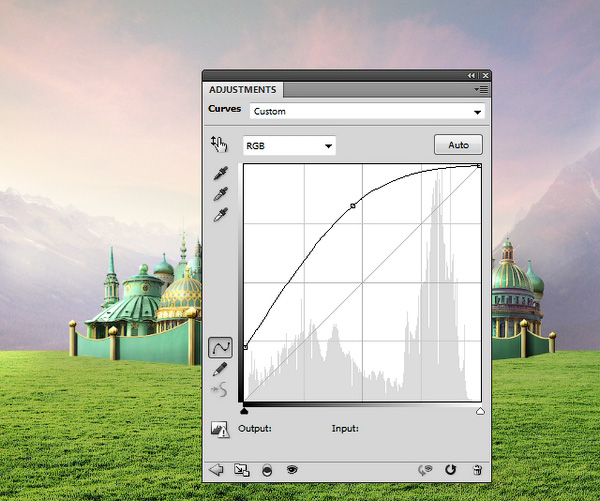Select the pencil draw-curve tool
Screen dimensions: 600x501
pyautogui.click(x=220, y=369)
